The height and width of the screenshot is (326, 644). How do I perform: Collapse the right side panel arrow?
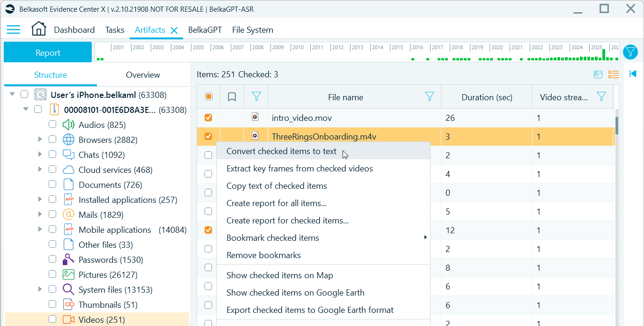[633, 74]
